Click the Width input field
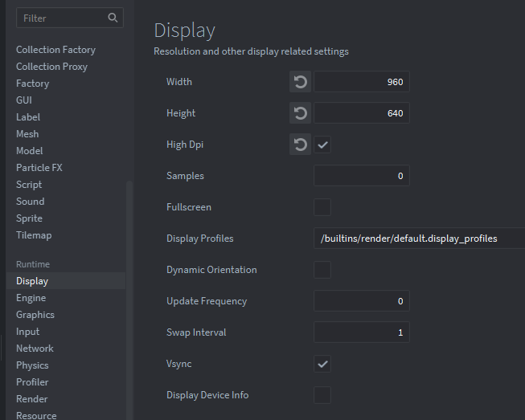 (x=361, y=82)
